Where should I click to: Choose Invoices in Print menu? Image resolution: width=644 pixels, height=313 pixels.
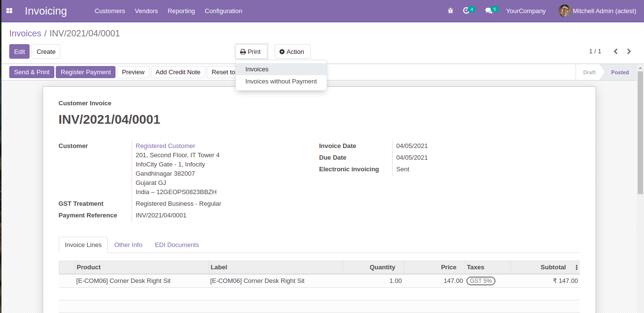(x=257, y=69)
